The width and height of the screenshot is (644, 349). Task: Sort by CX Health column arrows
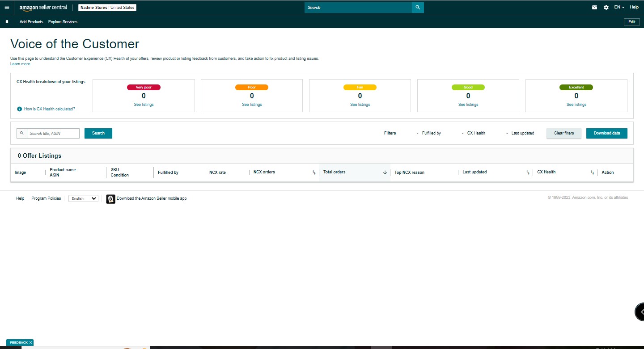(593, 172)
